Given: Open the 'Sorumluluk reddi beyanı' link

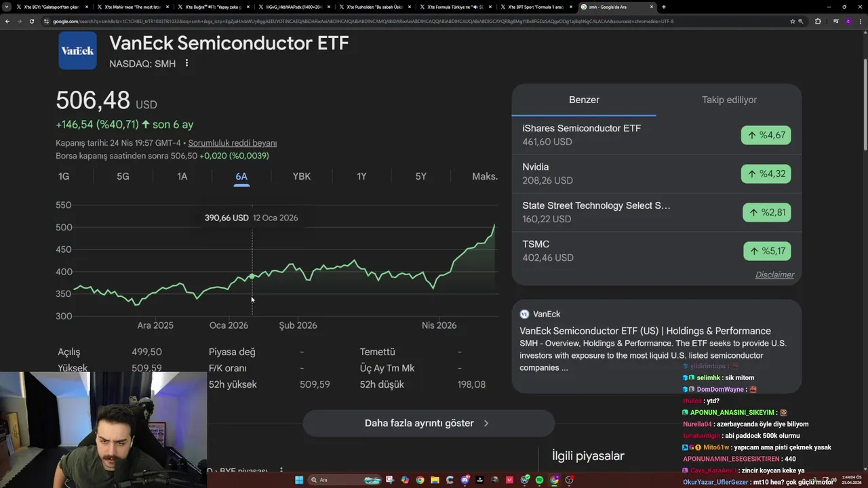Looking at the screenshot, I should [232, 143].
